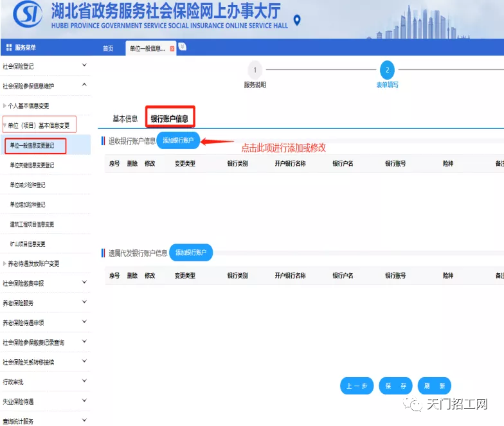The image size is (504, 426).
Task: Collapse the 社会保险参保信息维护 section
Action: (x=84, y=85)
